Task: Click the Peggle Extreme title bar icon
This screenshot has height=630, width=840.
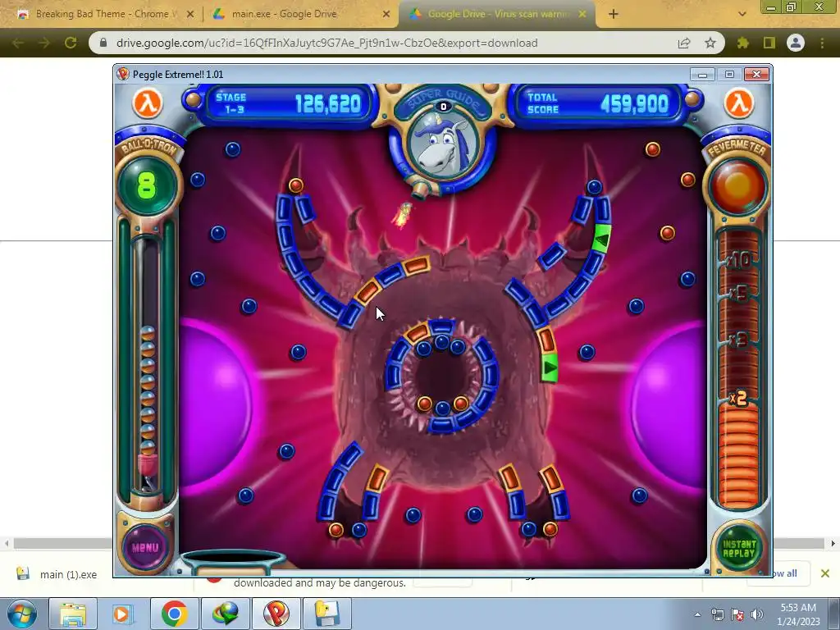Action: [123, 74]
